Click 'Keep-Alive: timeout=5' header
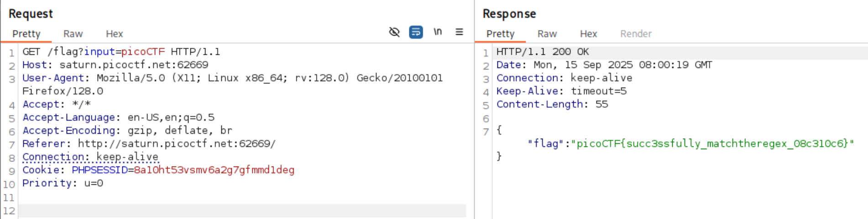This screenshot has height=219, width=868. point(561,91)
